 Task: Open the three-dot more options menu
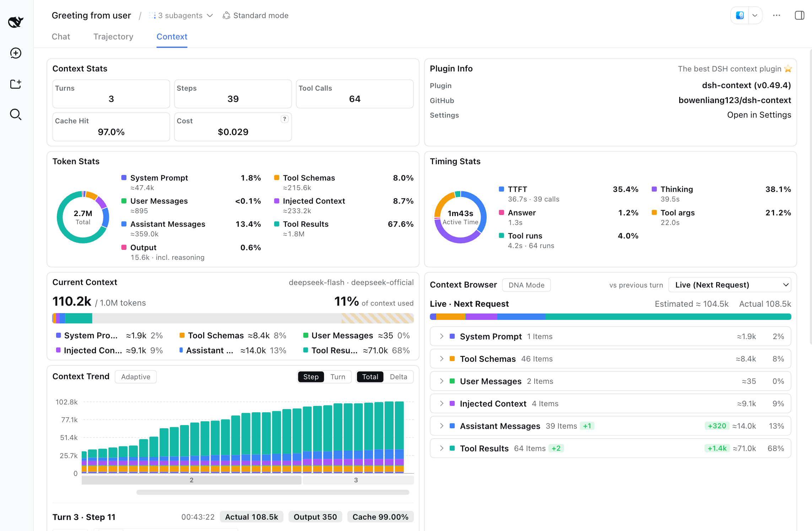[776, 15]
